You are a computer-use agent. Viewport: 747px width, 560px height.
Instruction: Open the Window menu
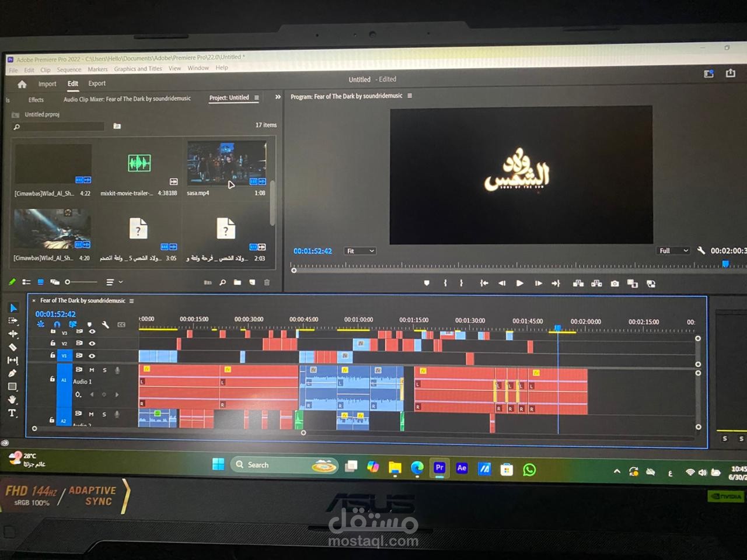[198, 68]
